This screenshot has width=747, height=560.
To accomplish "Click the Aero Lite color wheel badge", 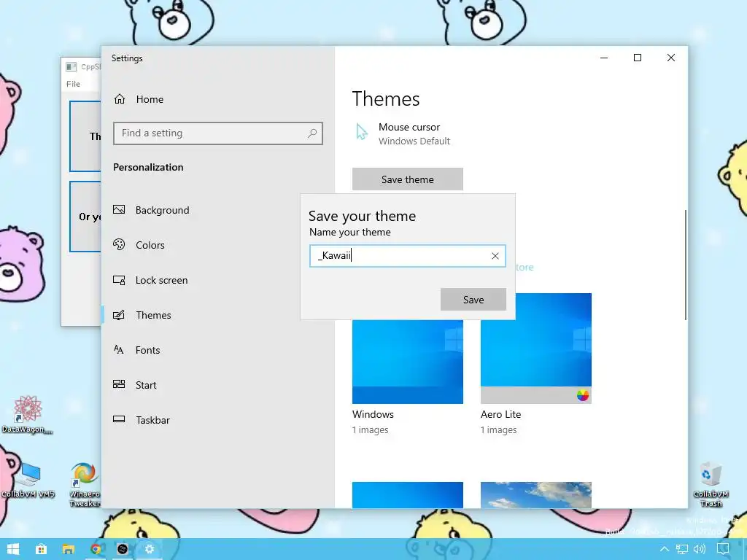I will [582, 395].
